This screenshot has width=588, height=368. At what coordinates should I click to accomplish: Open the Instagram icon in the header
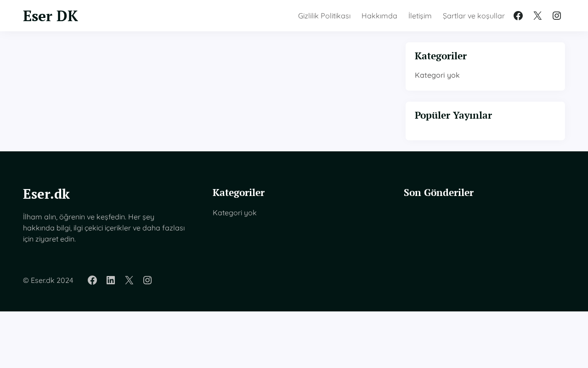click(557, 16)
